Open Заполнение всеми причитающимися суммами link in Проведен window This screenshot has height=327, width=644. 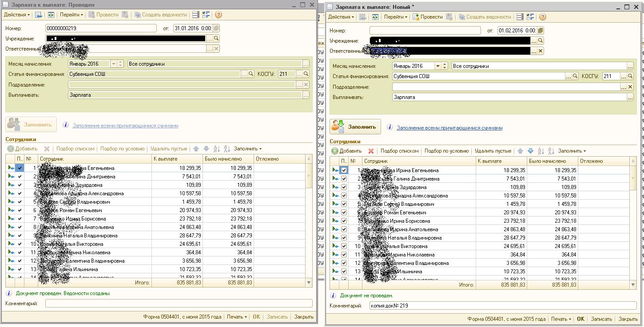tap(125, 126)
